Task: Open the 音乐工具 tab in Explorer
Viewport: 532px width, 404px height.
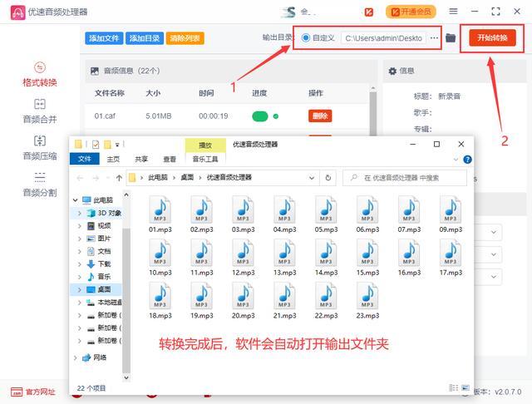Action: pos(205,159)
